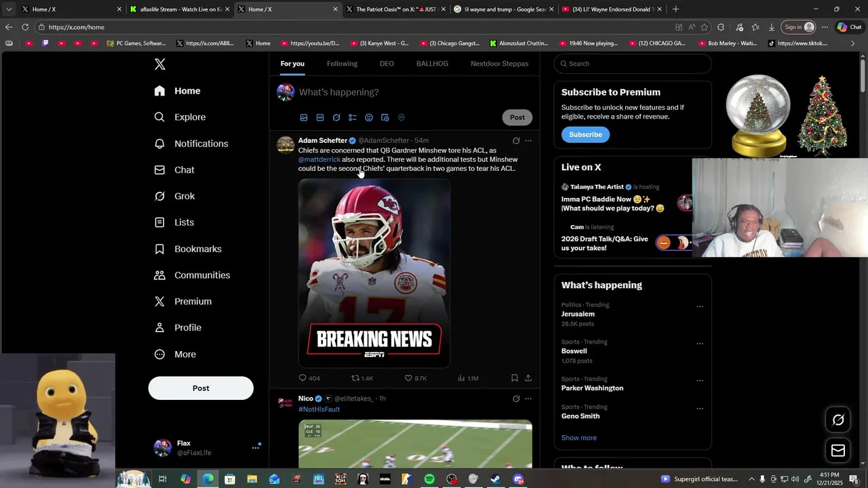868x488 pixels.
Task: Open Bookmarks in the X sidebar
Action: (188, 249)
